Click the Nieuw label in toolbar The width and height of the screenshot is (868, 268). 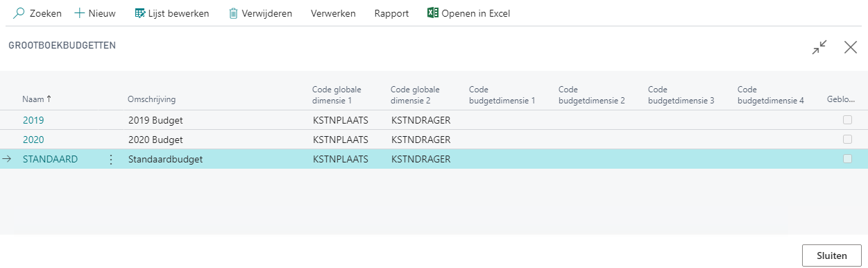coord(102,13)
